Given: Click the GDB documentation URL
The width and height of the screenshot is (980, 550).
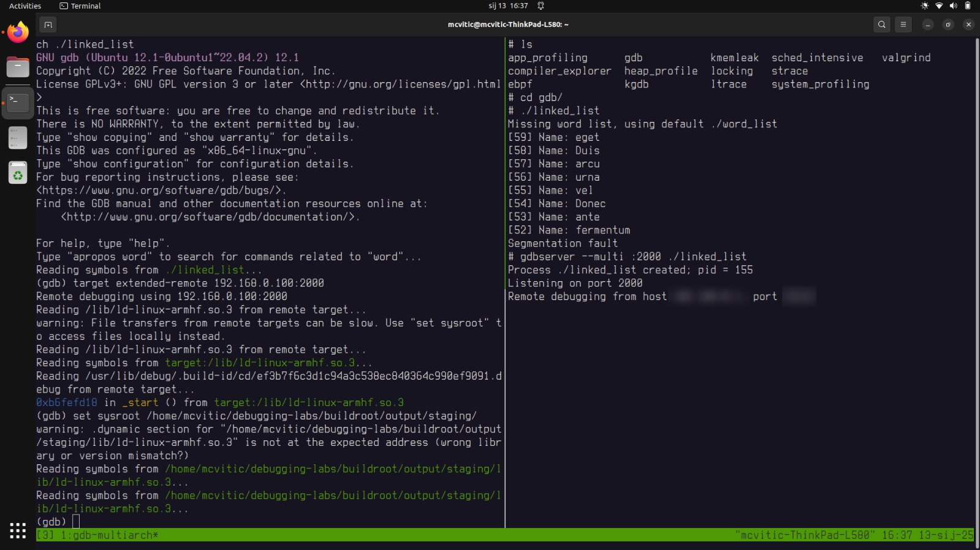Looking at the screenshot, I should click(209, 217).
